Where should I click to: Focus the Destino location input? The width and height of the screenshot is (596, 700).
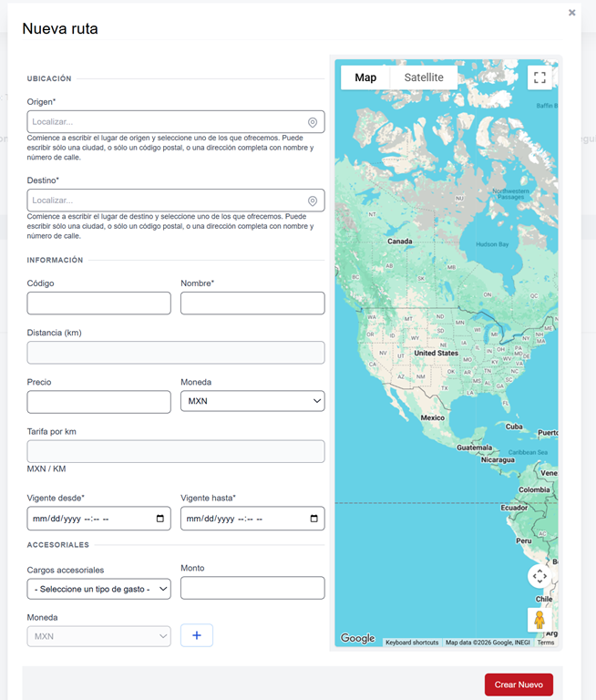[x=176, y=201]
